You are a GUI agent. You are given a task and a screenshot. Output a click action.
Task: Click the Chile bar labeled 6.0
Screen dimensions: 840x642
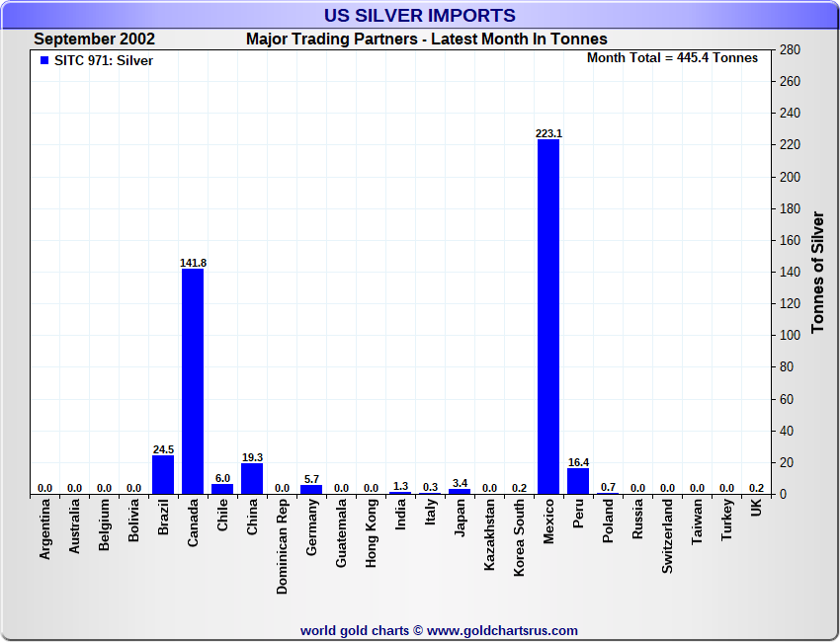(222, 489)
